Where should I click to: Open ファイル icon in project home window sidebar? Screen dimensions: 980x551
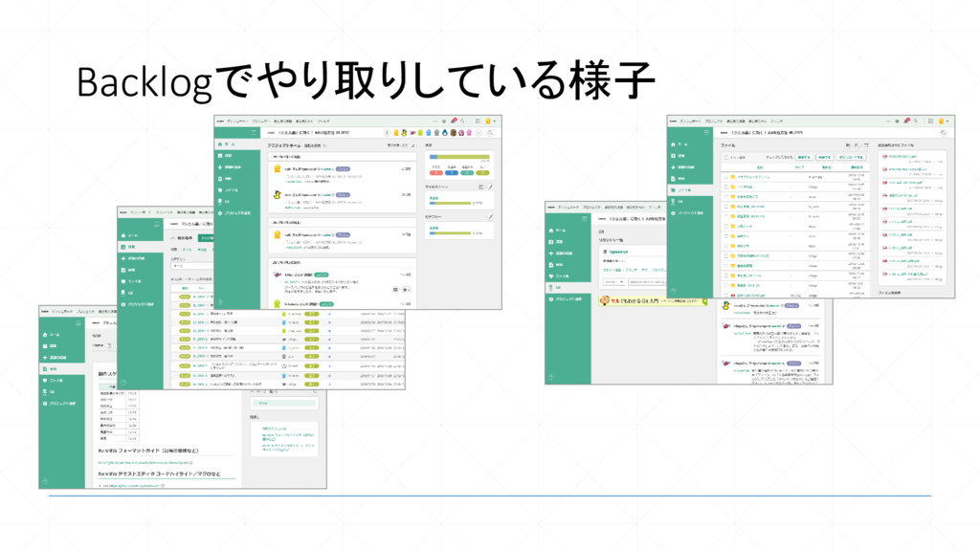[x=220, y=190]
